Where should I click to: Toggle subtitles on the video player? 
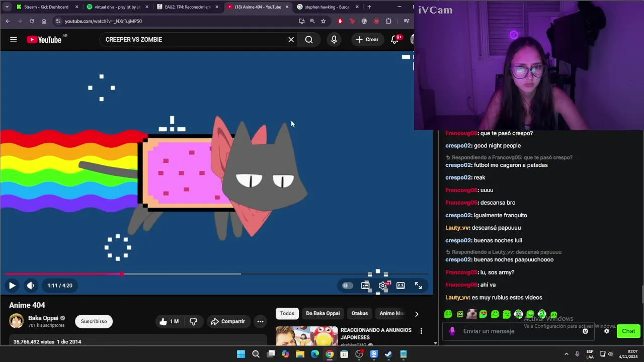point(365,286)
